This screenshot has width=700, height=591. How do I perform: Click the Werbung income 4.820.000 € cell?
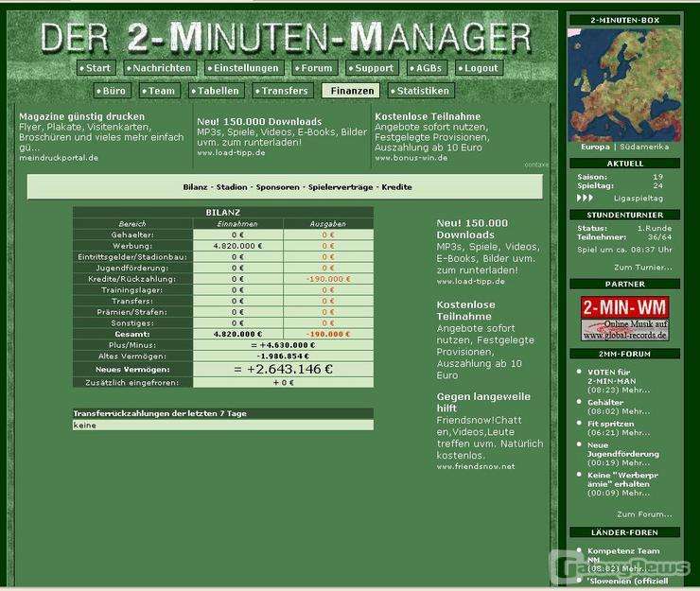238,246
